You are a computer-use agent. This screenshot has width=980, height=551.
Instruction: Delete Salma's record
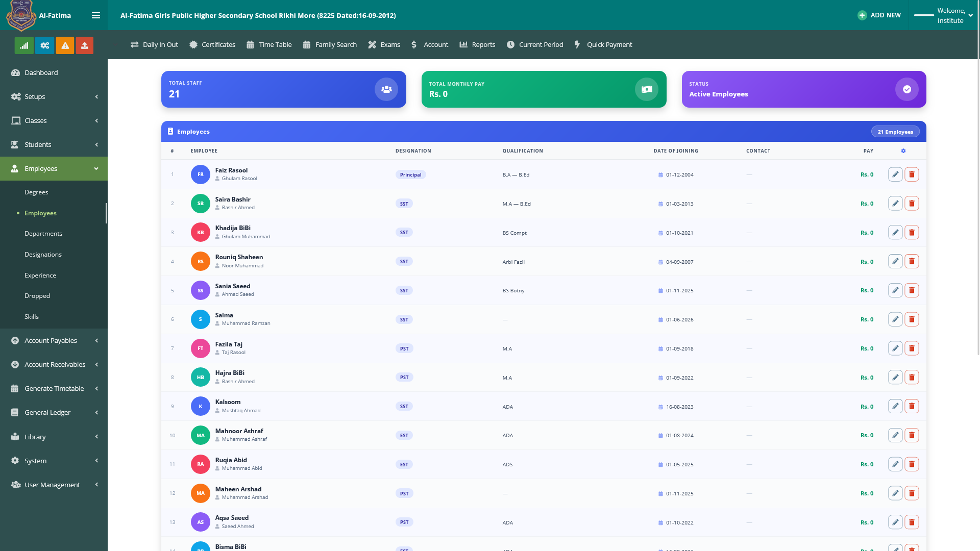(912, 319)
